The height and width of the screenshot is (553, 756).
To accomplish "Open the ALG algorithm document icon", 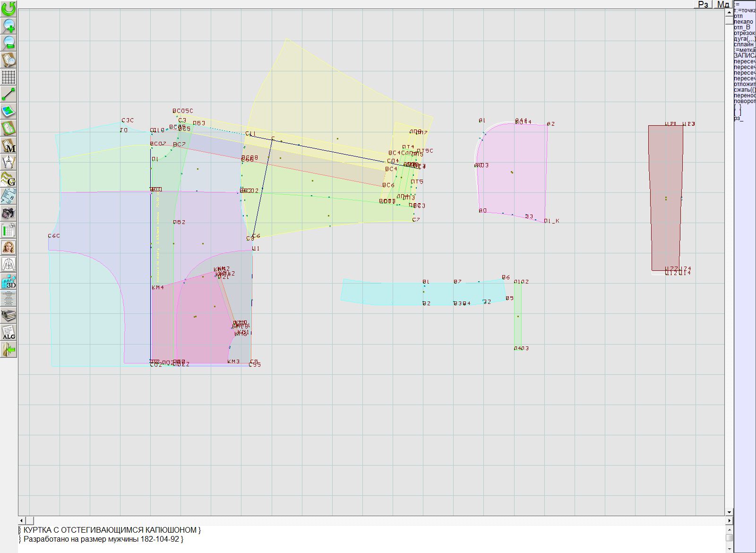I will (x=9, y=333).
